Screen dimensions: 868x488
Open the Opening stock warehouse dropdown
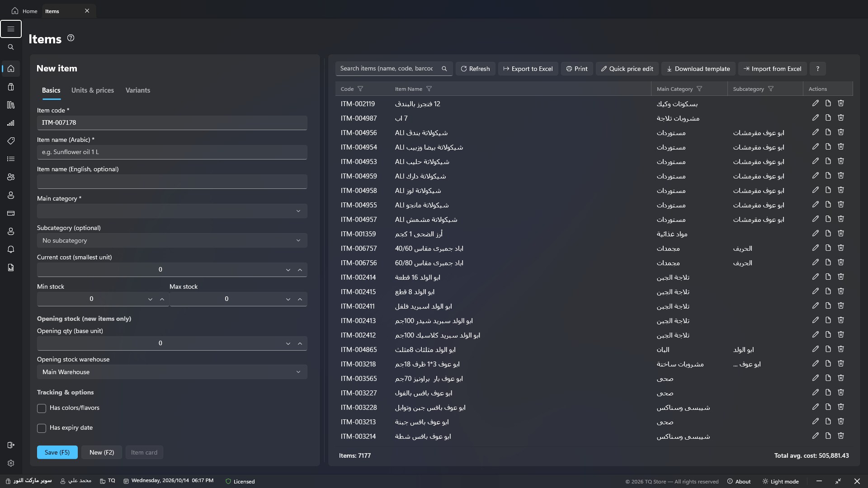coord(172,372)
